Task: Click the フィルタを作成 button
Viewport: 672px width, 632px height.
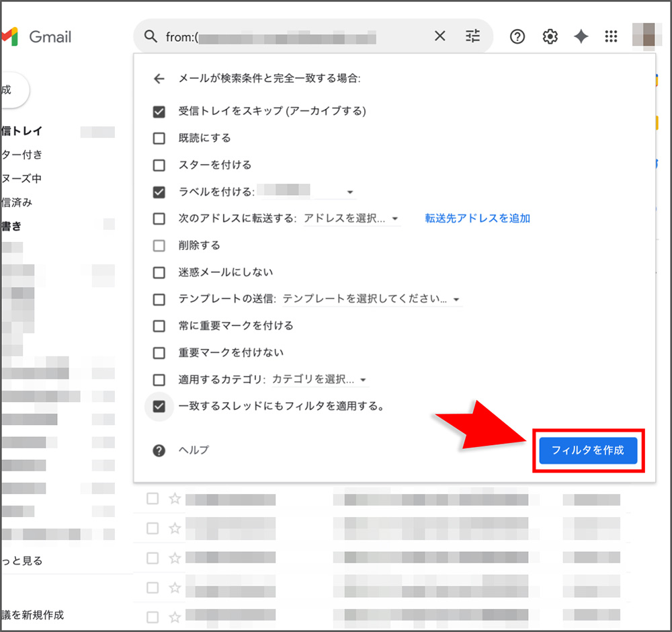Action: [588, 450]
